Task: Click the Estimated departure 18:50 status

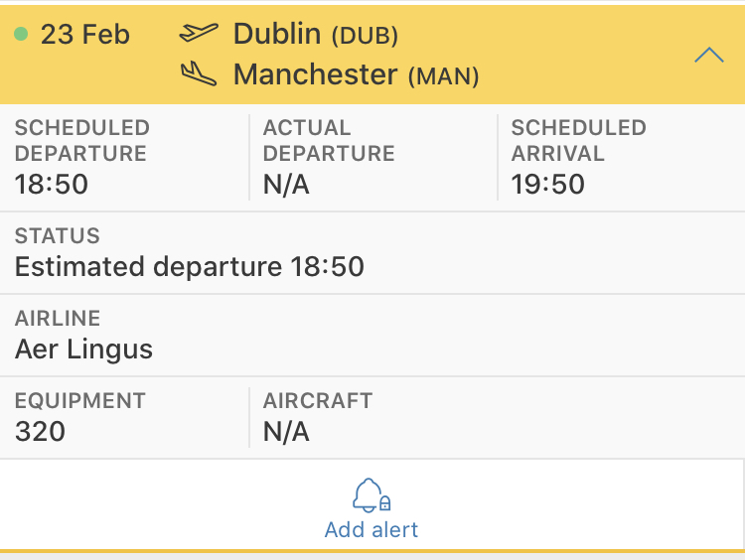Action: pyautogui.click(x=190, y=267)
